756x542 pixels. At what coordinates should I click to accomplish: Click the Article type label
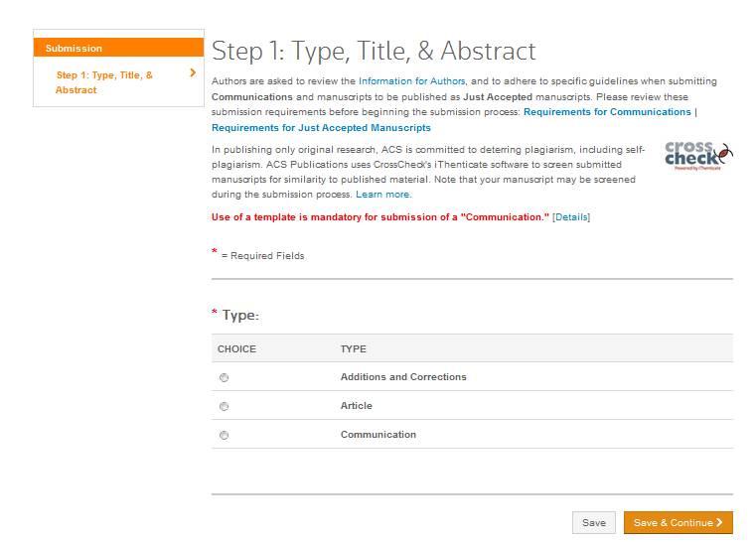(357, 406)
